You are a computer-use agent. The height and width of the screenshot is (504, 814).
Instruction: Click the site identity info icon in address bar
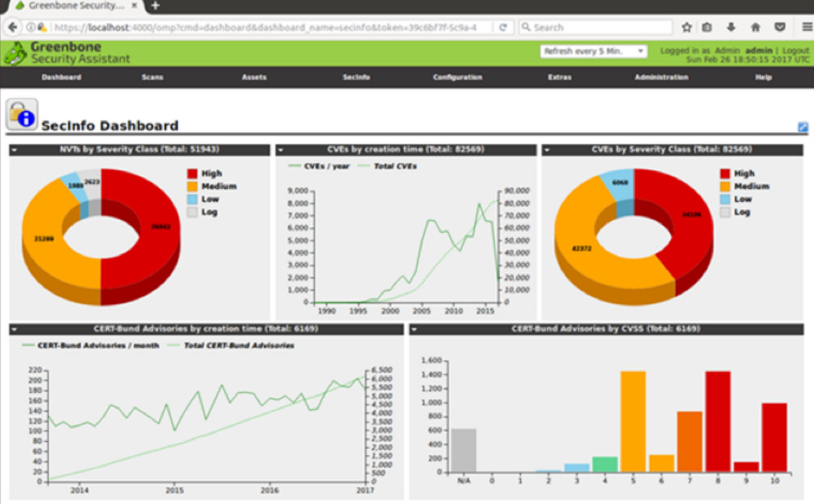click(30, 27)
